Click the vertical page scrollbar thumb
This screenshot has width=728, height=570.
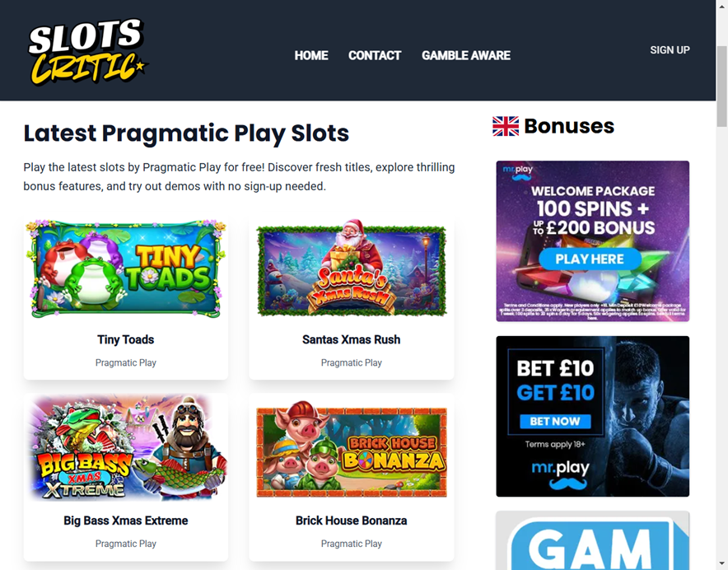pyautogui.click(x=722, y=86)
